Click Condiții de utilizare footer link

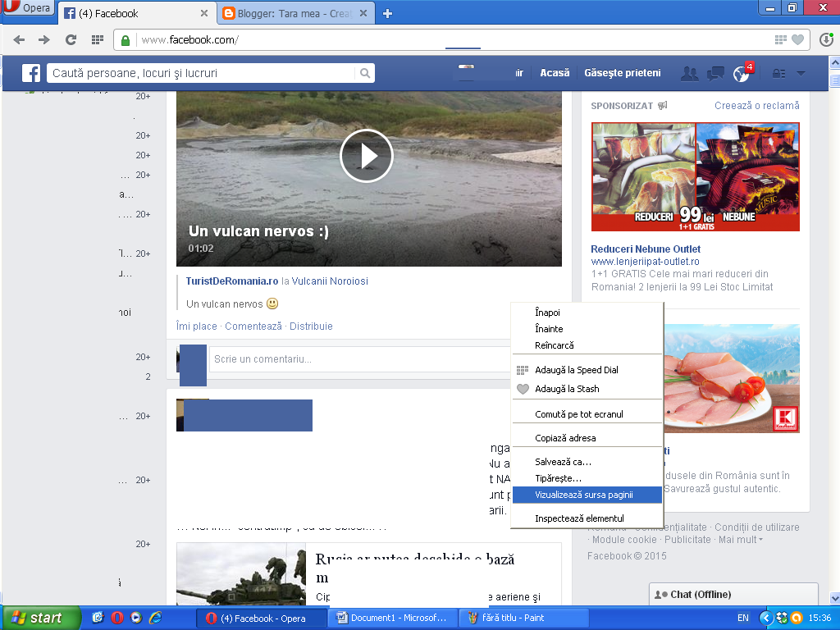[x=757, y=527]
